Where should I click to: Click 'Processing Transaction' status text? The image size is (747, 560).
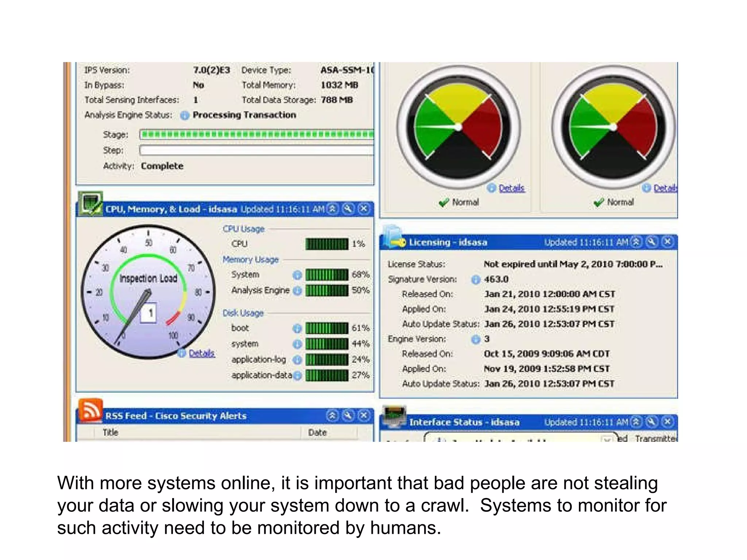tap(244, 115)
